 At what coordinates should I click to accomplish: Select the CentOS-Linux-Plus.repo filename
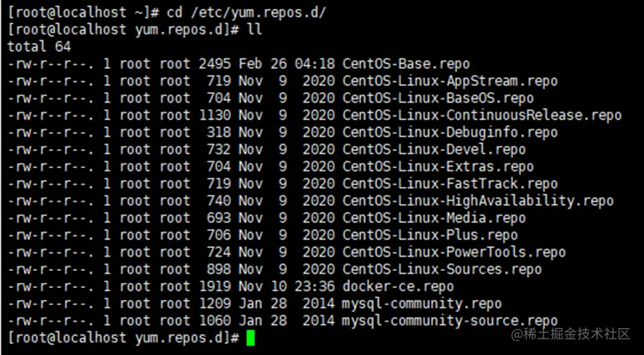[430, 235]
